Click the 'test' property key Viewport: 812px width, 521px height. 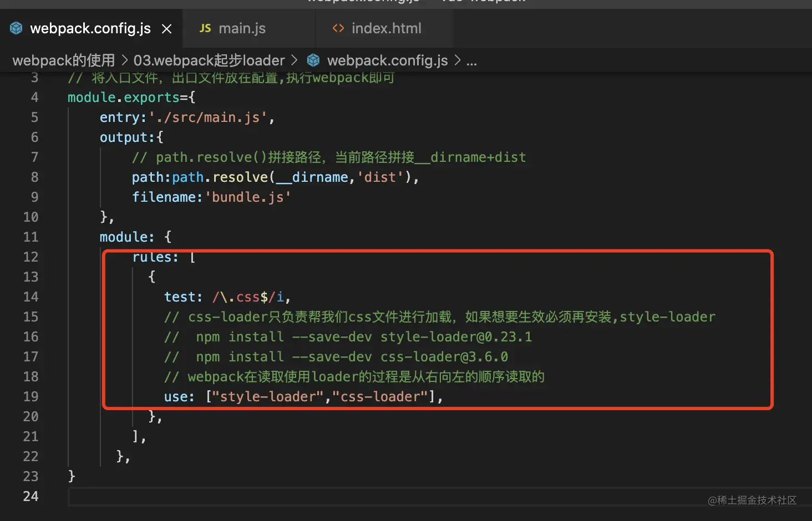pos(180,297)
